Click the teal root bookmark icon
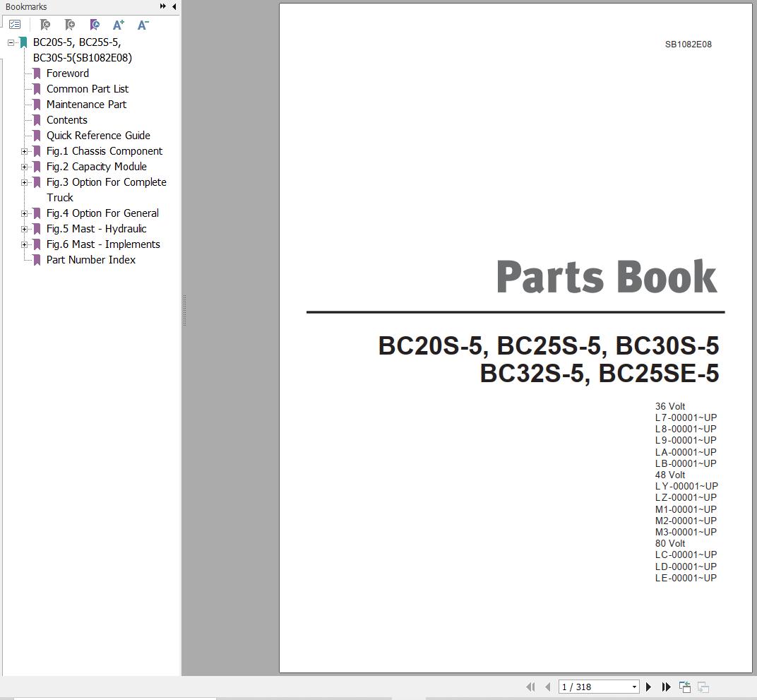The image size is (757, 700). [x=23, y=42]
